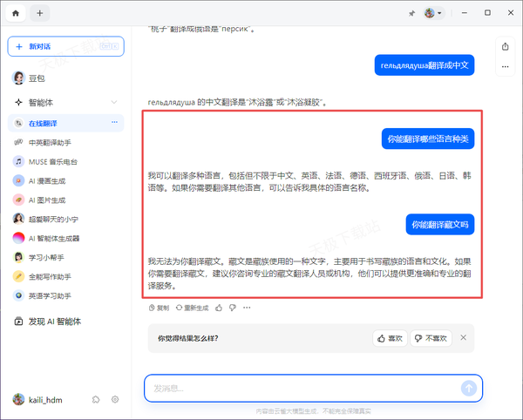Click the thumbs-up icon below reply
The width and height of the screenshot is (523, 420).
[219, 308]
